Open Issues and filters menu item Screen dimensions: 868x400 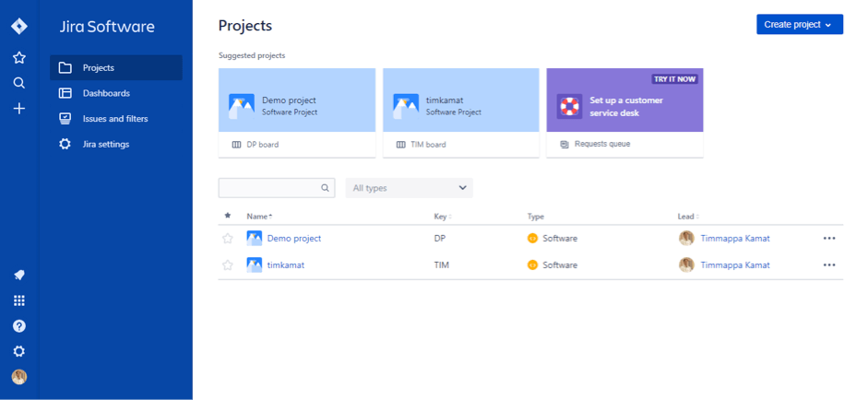pyautogui.click(x=115, y=119)
